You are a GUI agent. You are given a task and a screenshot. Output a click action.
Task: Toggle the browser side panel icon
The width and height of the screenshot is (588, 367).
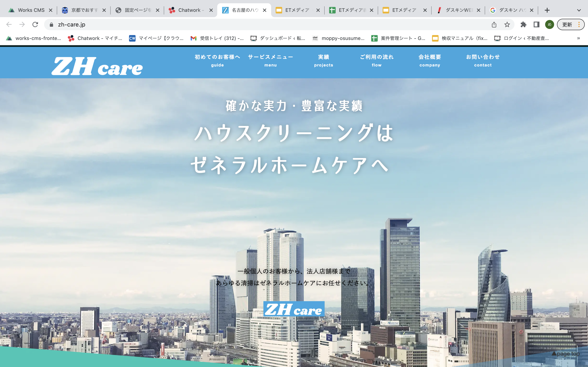point(537,24)
